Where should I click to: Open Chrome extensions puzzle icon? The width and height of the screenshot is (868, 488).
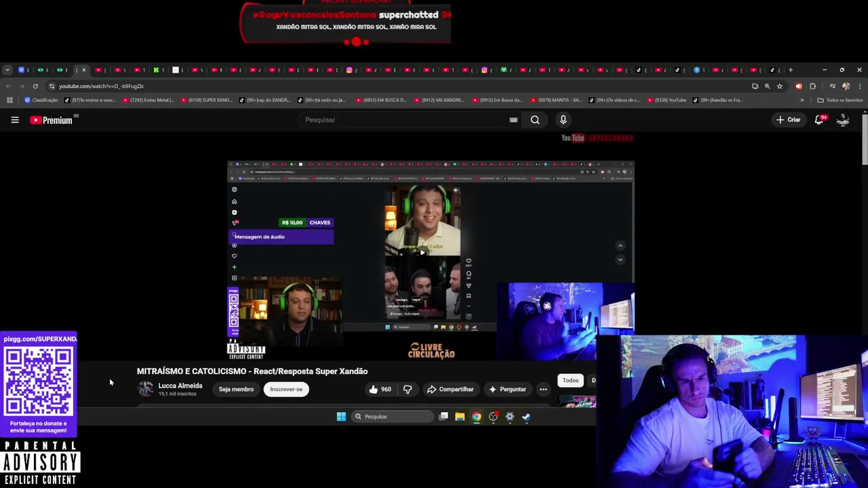click(812, 86)
